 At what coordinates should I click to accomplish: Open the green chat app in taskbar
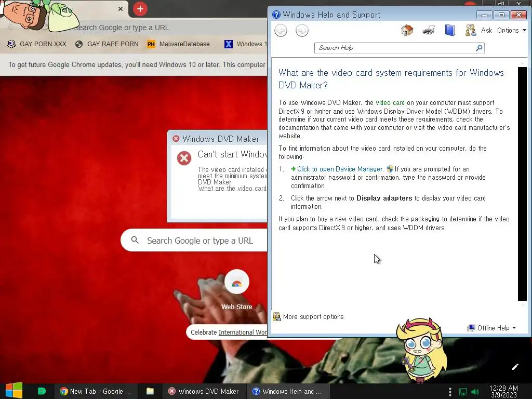coord(42,391)
